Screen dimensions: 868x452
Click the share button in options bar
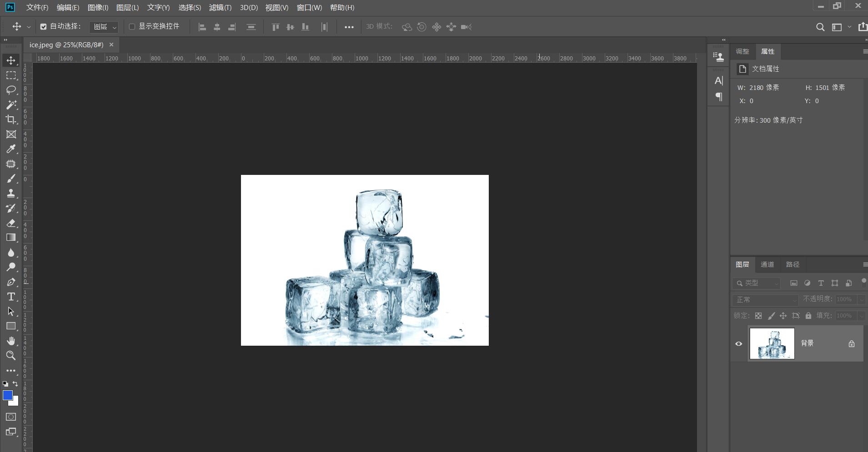pos(863,27)
